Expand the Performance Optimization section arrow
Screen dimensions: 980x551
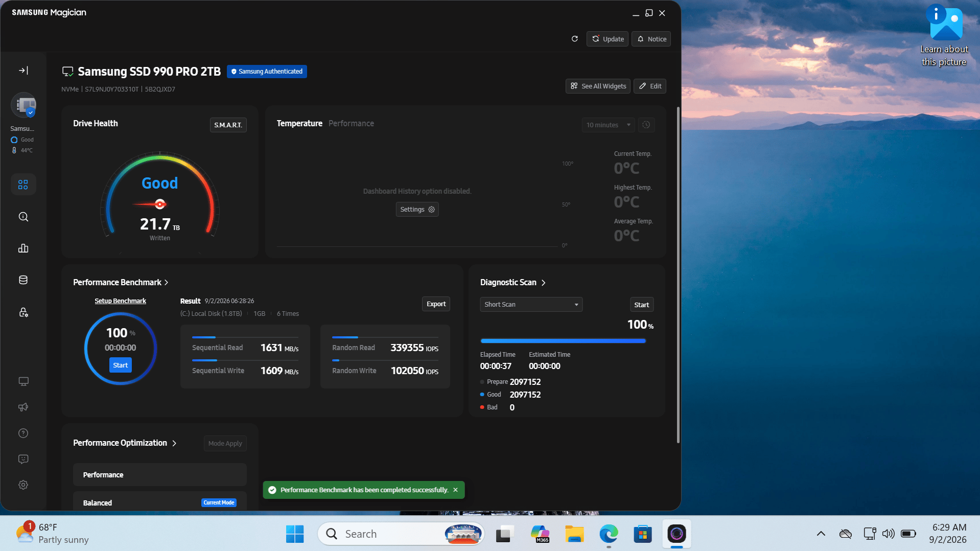174,443
